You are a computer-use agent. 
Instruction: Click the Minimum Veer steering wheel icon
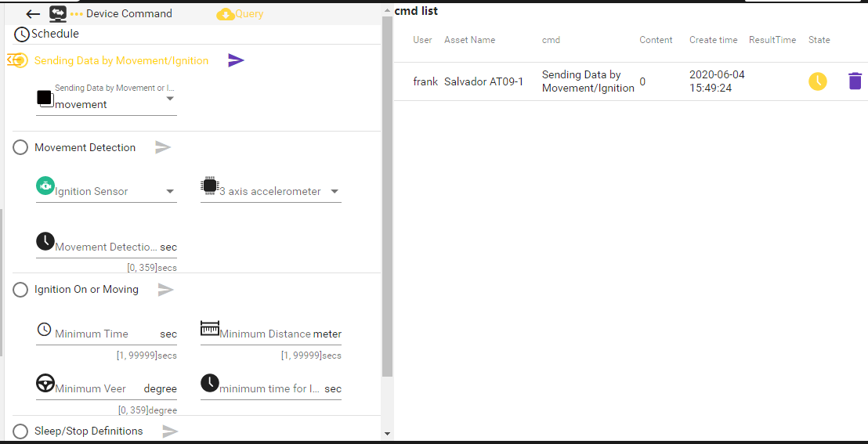tap(45, 383)
